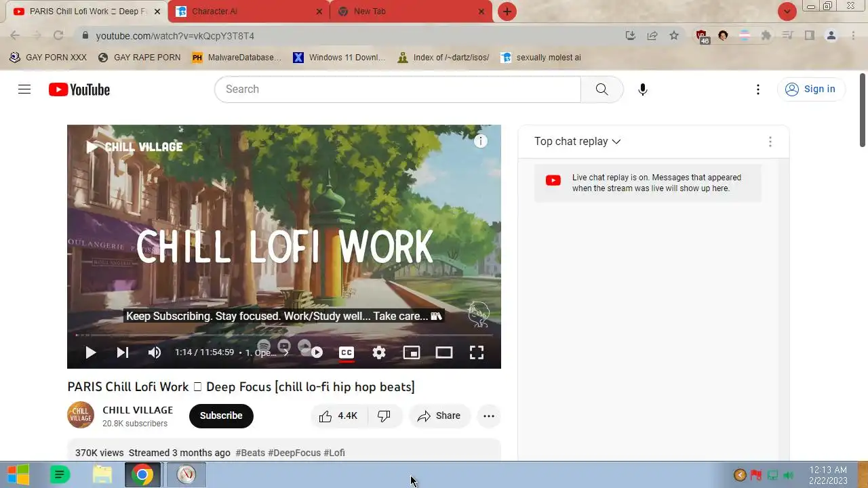The image size is (868, 488).
Task: Skip to the next video
Action: [x=123, y=352]
